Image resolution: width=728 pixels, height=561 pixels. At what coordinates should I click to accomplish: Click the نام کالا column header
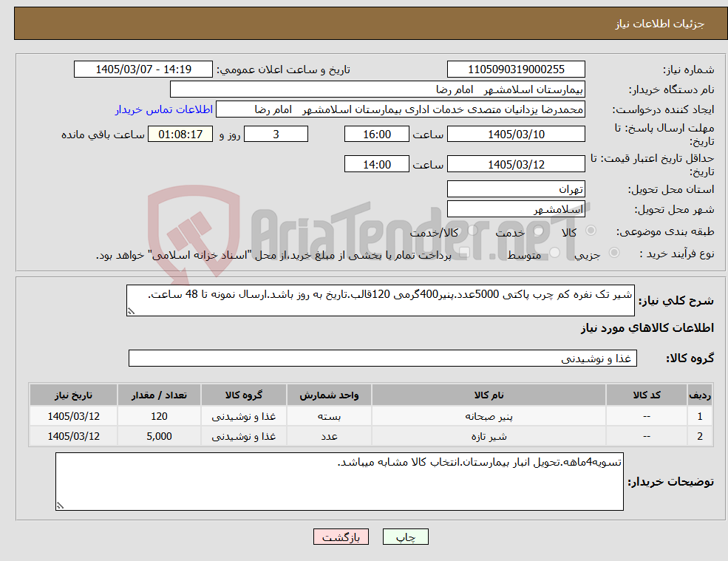tap(489, 395)
